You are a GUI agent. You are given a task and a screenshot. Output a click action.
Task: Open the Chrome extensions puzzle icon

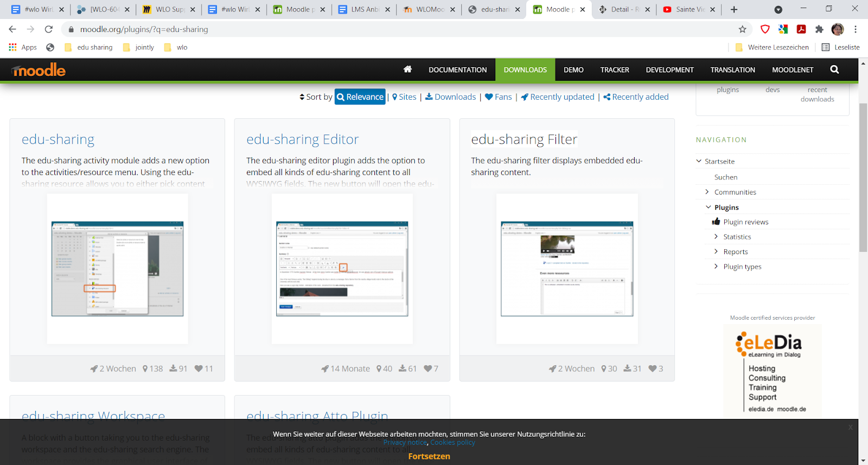(819, 29)
